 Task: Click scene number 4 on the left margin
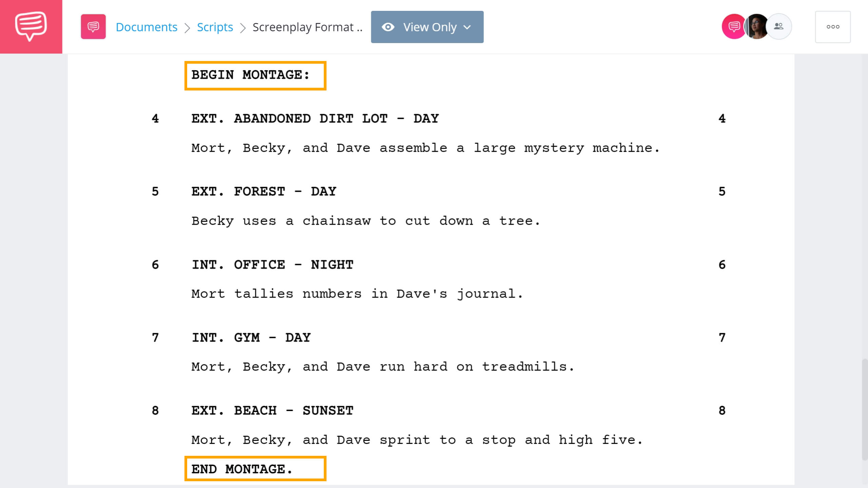[x=154, y=119]
